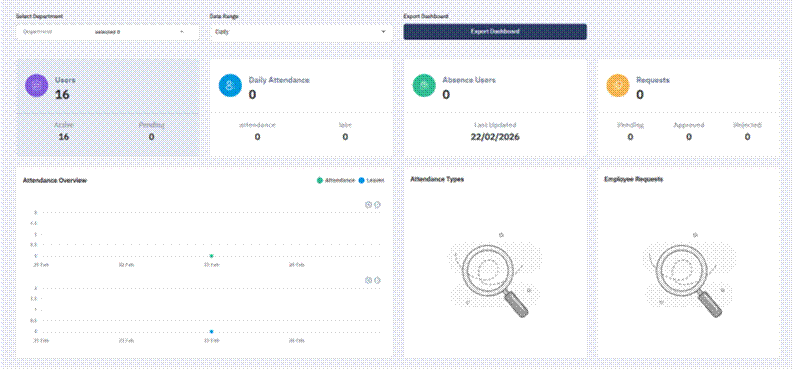Click the Pending count under Users
Image resolution: width=792 pixels, height=369 pixels.
tap(152, 137)
